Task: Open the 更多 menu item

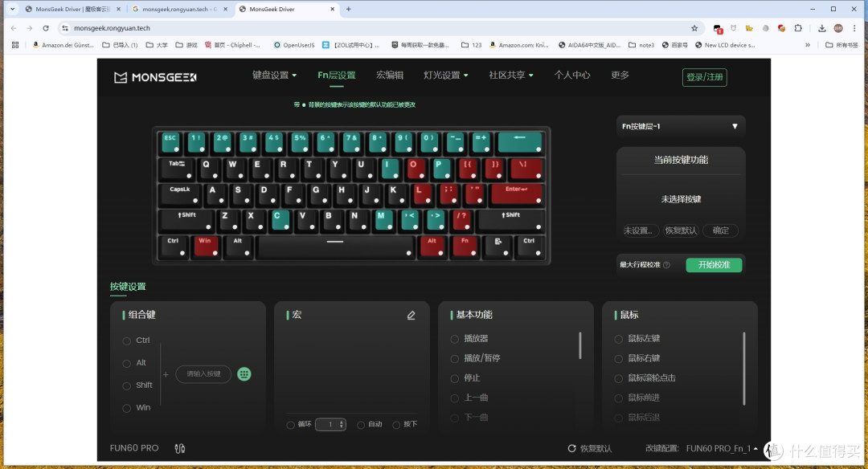Action: (620, 75)
